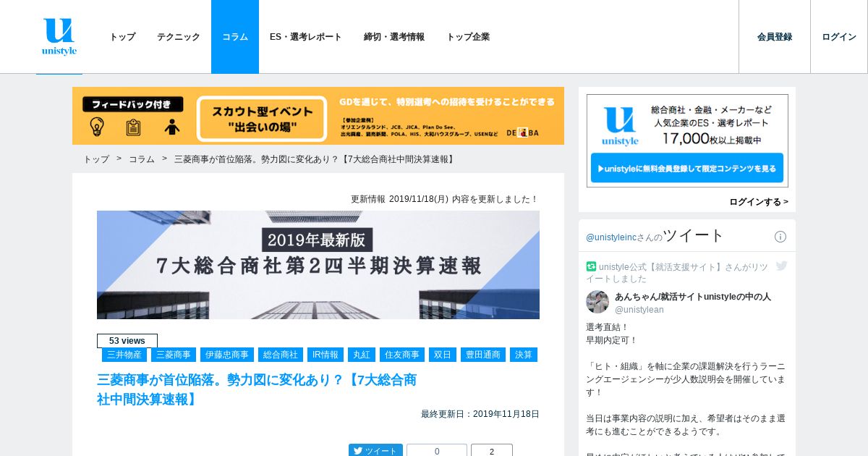The image size is (868, 456).
Task: Select the 住友商事 tag
Action: point(402,355)
